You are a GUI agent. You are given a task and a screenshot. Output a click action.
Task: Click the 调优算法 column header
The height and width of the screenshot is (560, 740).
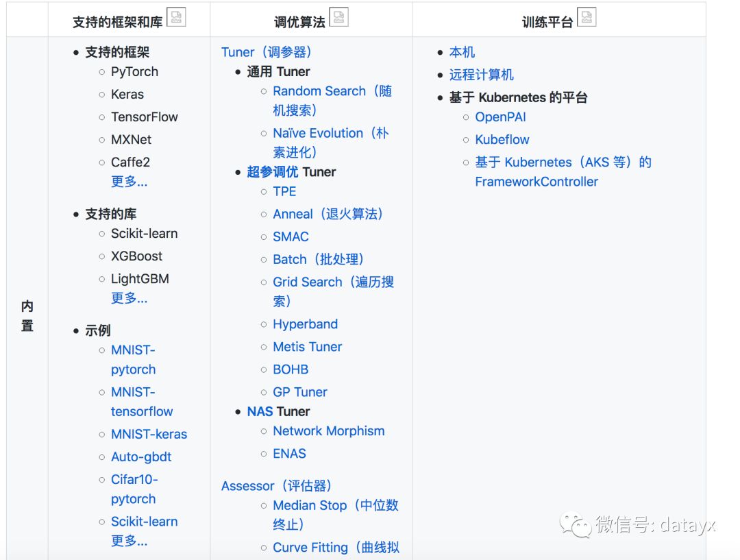tap(299, 22)
